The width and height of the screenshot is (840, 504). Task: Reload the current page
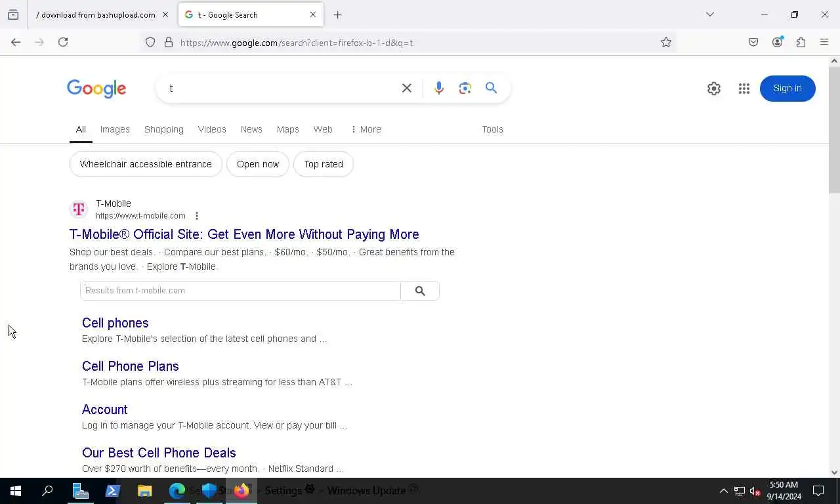(x=63, y=43)
